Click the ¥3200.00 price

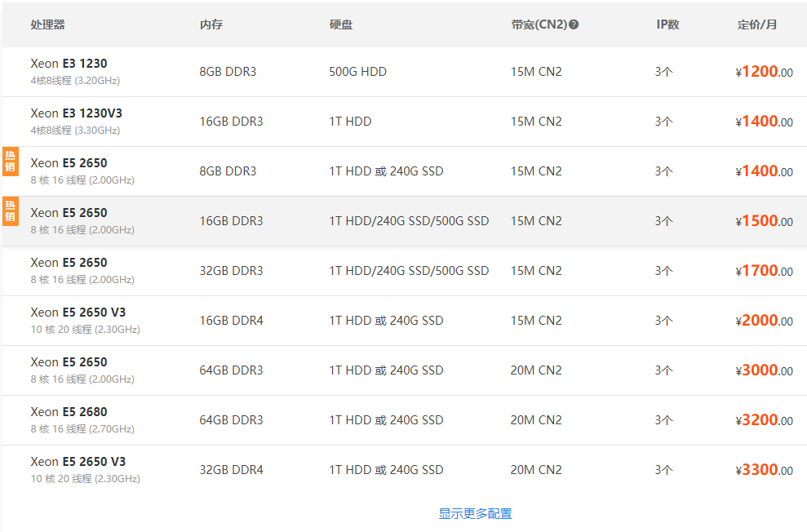(765, 420)
